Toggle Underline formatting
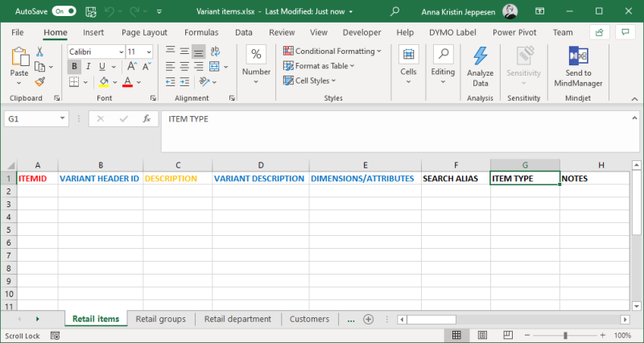Viewport: 644px width, 343px height. tap(102, 67)
